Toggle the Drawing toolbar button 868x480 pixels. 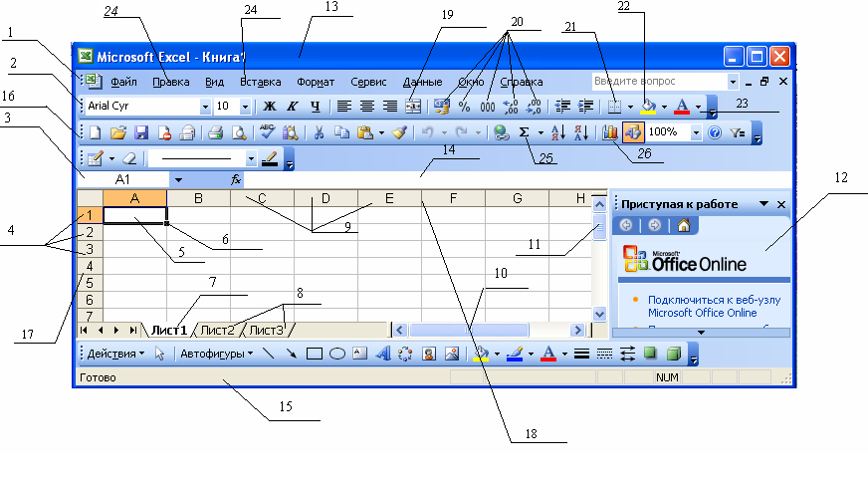point(633,132)
